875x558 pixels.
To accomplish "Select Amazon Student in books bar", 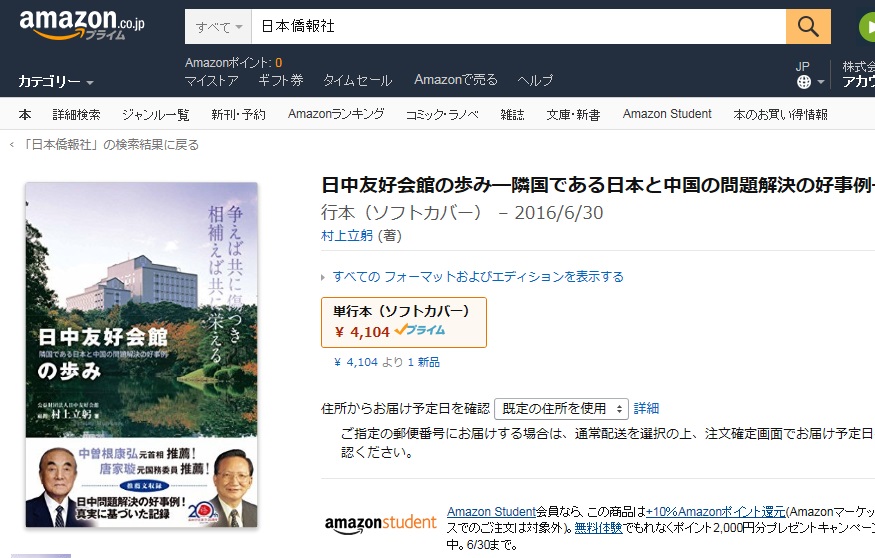I will [x=667, y=114].
